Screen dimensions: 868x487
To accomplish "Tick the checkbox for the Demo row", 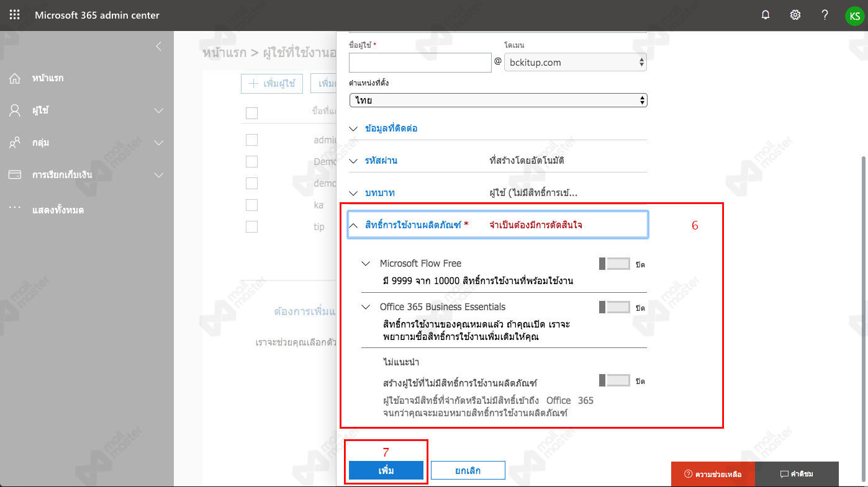I will coord(251,161).
